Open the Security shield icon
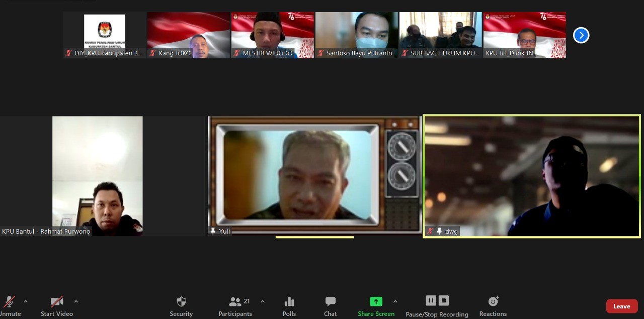This screenshot has width=644, height=319. tap(181, 302)
